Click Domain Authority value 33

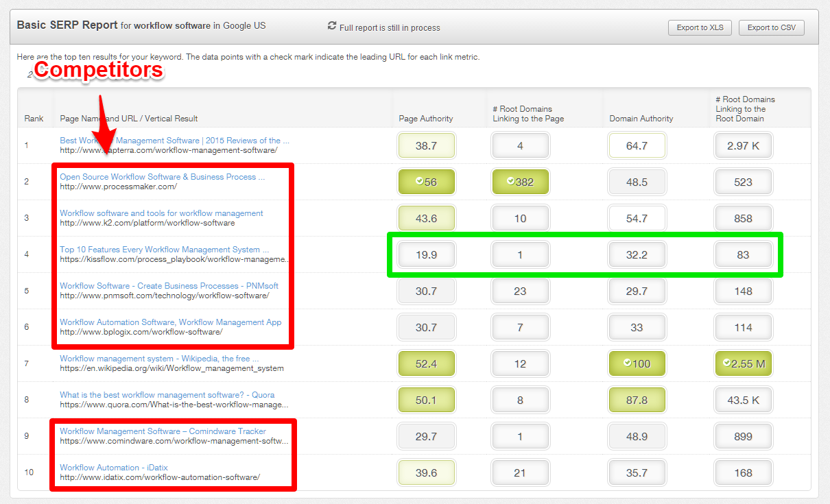coord(637,328)
